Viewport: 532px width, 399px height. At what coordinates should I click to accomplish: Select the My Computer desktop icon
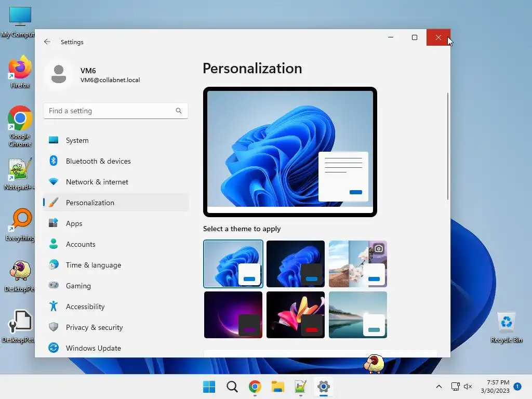[19, 22]
